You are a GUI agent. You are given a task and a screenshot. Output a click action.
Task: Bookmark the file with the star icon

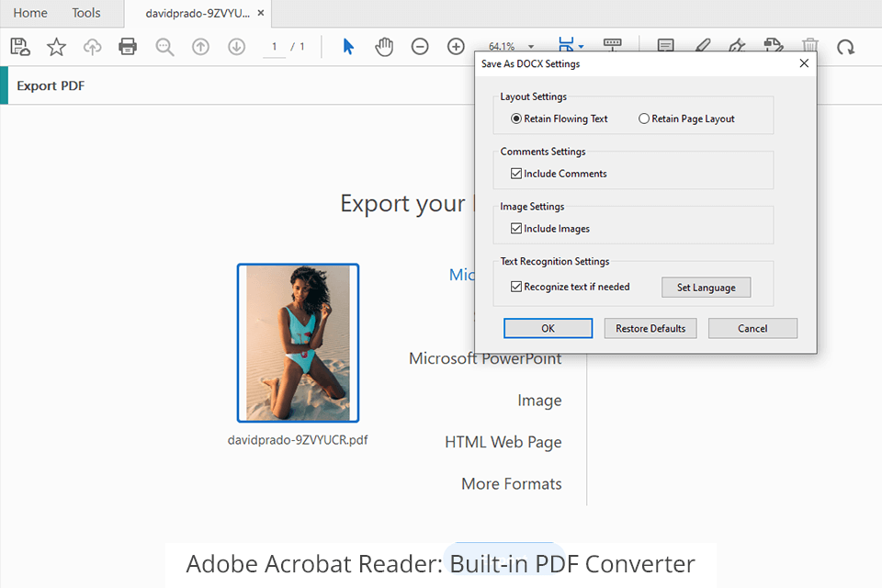click(x=56, y=47)
